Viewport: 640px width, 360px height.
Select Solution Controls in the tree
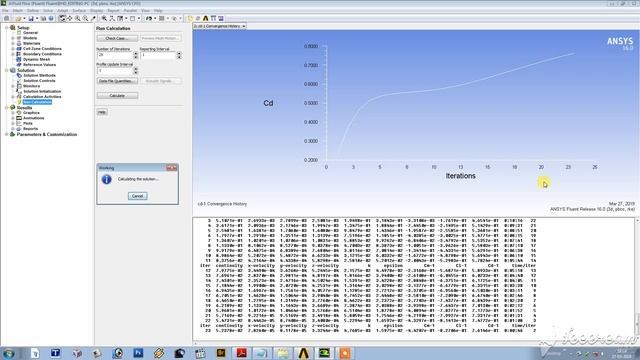[x=39, y=81]
